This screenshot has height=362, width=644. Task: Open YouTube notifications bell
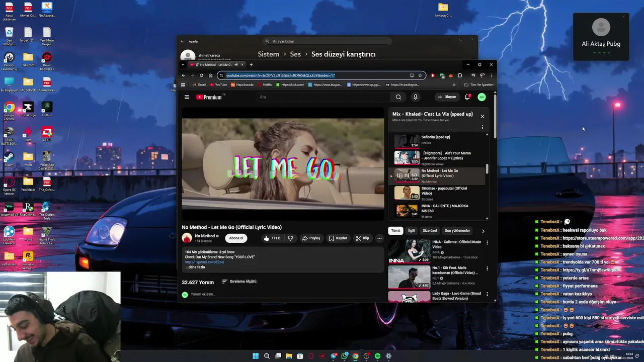tap(467, 97)
